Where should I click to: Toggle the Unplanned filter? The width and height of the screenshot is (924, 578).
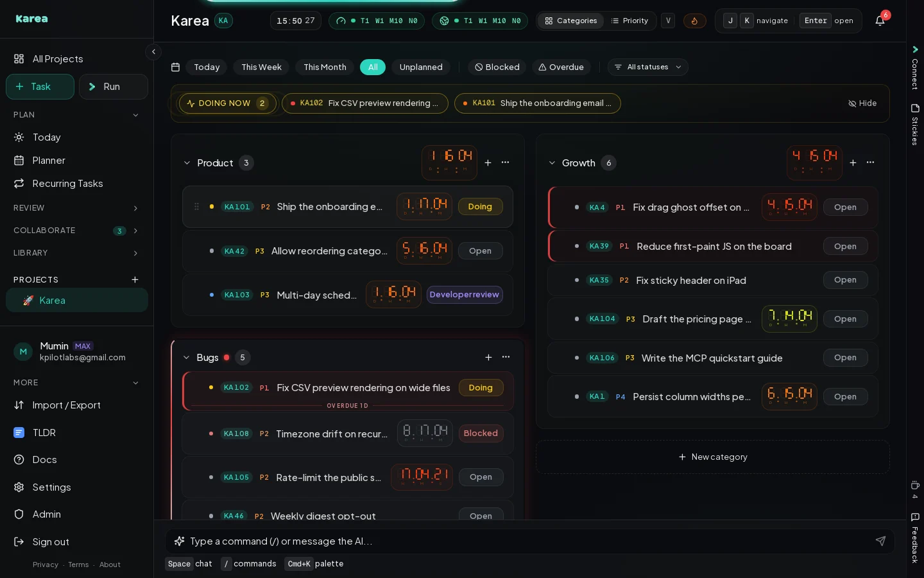tap(421, 67)
